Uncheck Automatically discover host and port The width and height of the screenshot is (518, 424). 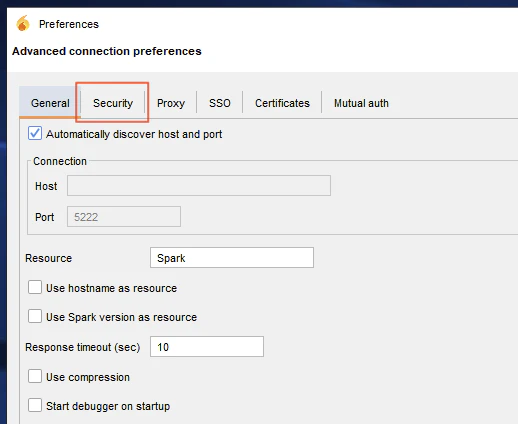pyautogui.click(x=35, y=133)
